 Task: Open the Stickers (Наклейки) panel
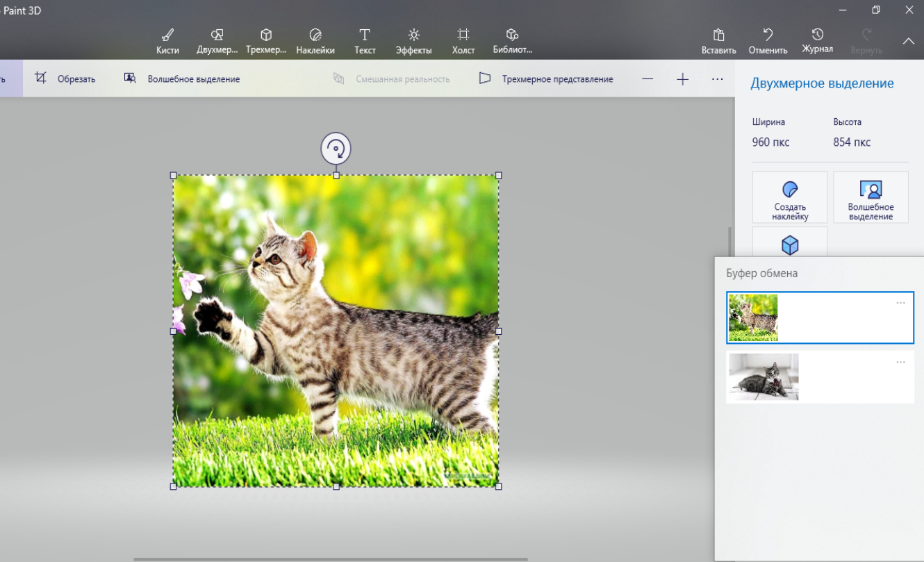(315, 41)
